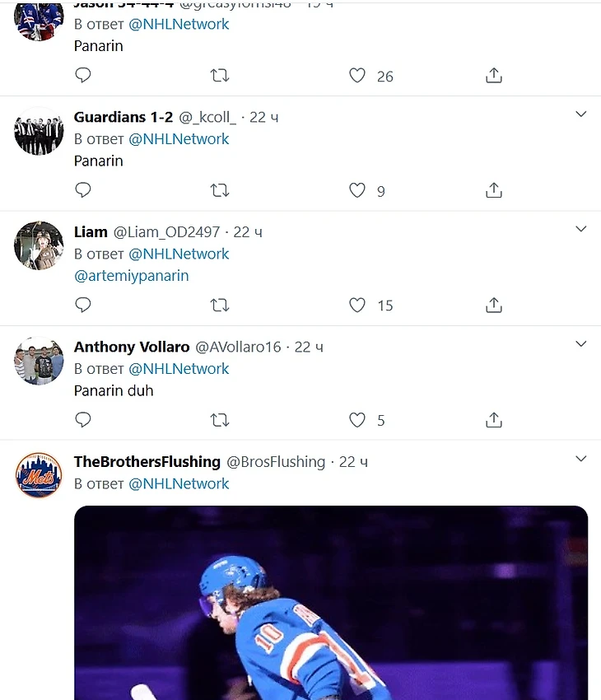The image size is (601, 700).
Task: Open more options for Guardians 1-2 tweet
Action: (x=580, y=114)
